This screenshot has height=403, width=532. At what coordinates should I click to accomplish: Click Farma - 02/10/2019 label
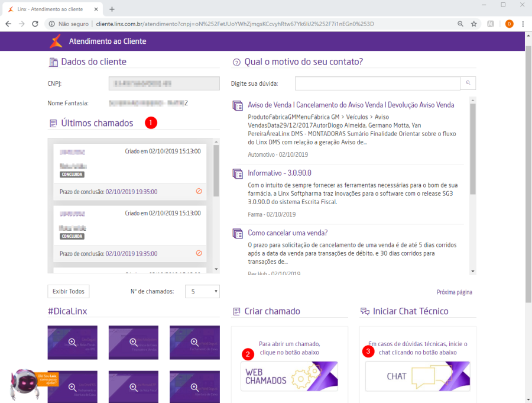[x=272, y=214]
